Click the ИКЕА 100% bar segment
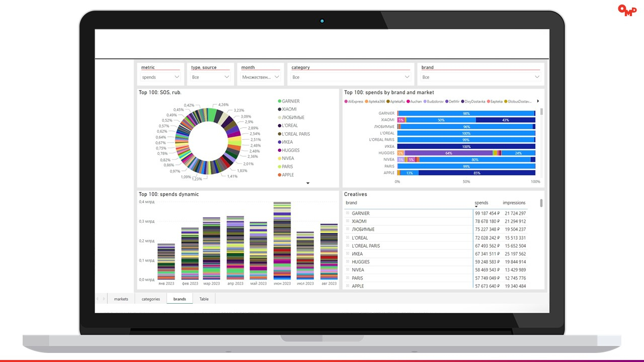This screenshot has width=644, height=362. pyautogui.click(x=466, y=147)
